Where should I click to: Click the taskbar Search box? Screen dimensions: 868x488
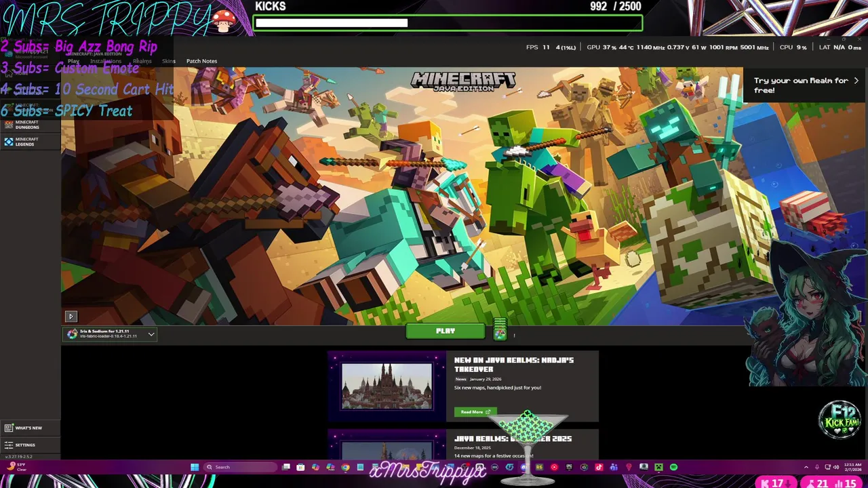pos(241,467)
